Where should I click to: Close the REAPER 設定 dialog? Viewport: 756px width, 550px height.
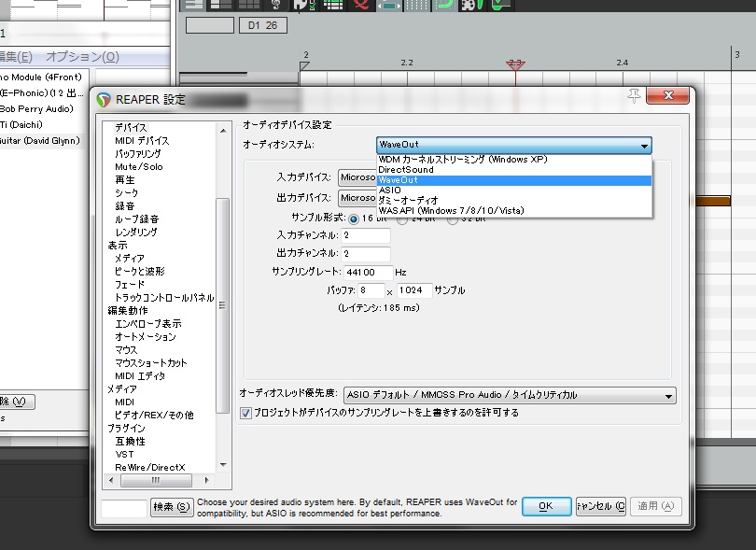click(x=667, y=95)
